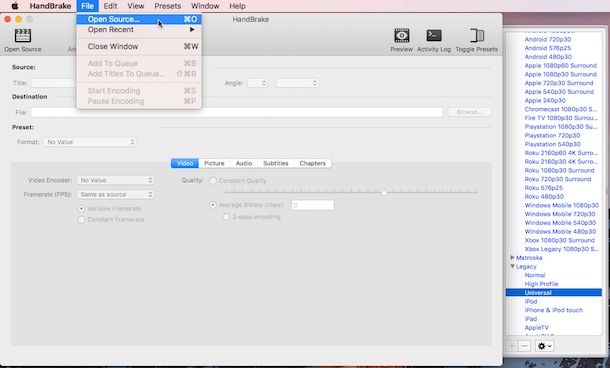Select Playstation 540p30 preset

(552, 144)
